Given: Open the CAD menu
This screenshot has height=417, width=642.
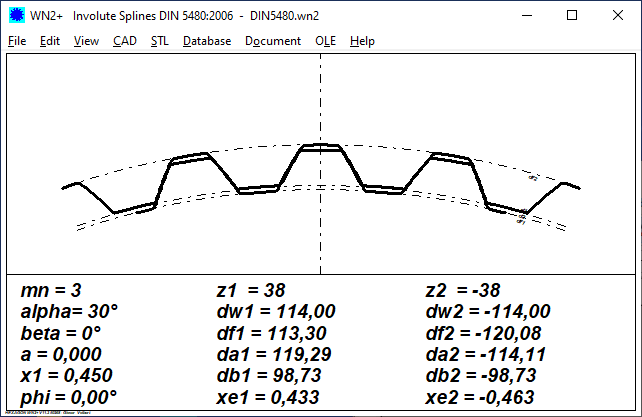Looking at the screenshot, I should pos(125,41).
